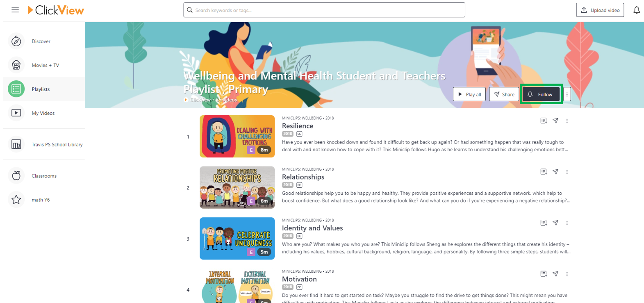Expand more options for Identity and Values

567,223
